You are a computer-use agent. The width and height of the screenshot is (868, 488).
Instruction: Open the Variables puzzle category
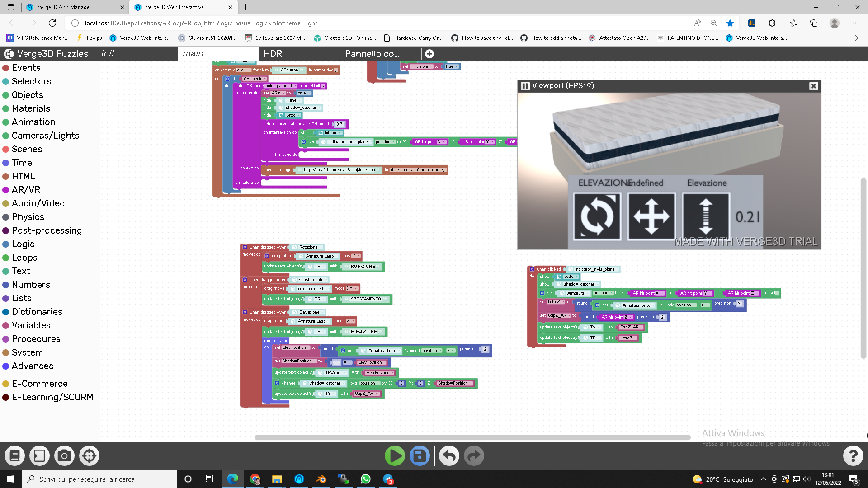pos(31,325)
